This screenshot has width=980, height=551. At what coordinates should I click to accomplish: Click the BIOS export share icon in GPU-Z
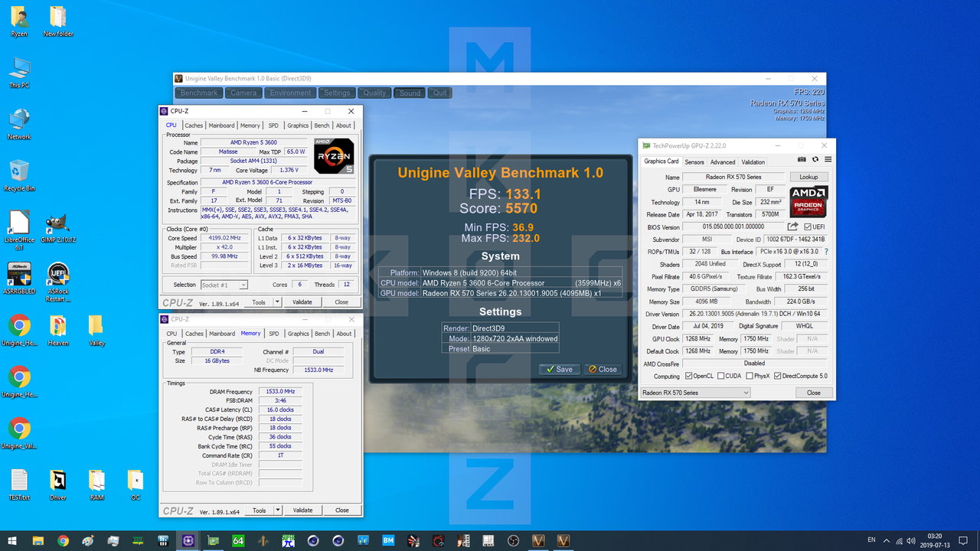[792, 227]
